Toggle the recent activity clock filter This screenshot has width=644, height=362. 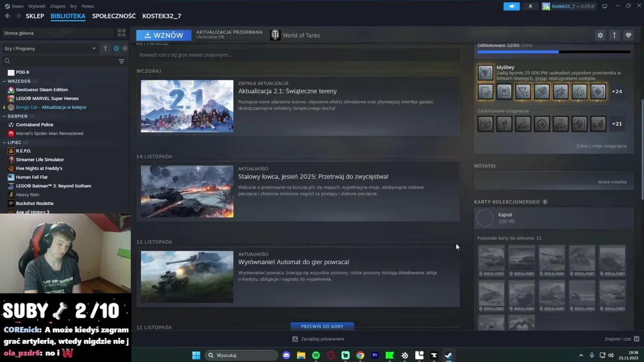click(116, 48)
